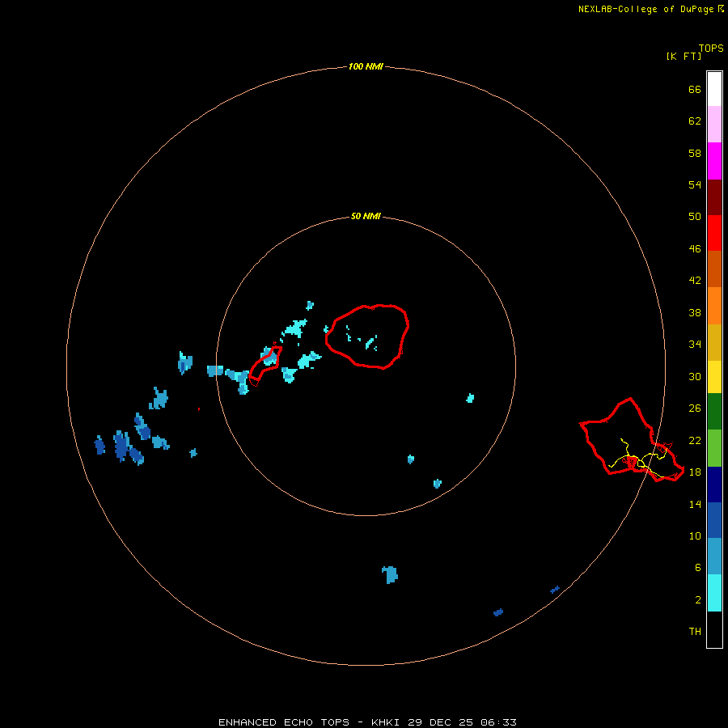Select the navy 14-18 kft legend swatch
Image resolution: width=728 pixels, height=728 pixels.
pyautogui.click(x=714, y=485)
